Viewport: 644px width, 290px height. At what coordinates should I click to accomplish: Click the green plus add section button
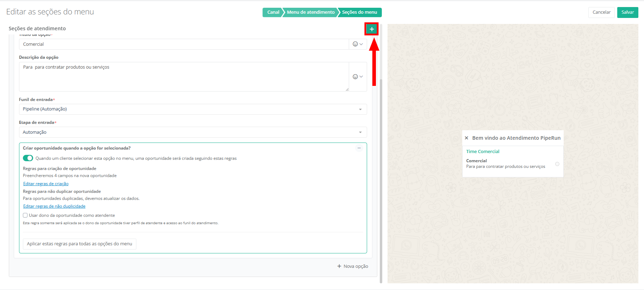(x=371, y=29)
